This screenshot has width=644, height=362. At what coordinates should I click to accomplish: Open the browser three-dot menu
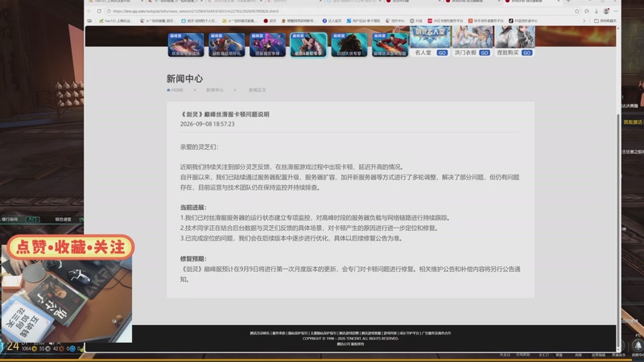coord(616,11)
